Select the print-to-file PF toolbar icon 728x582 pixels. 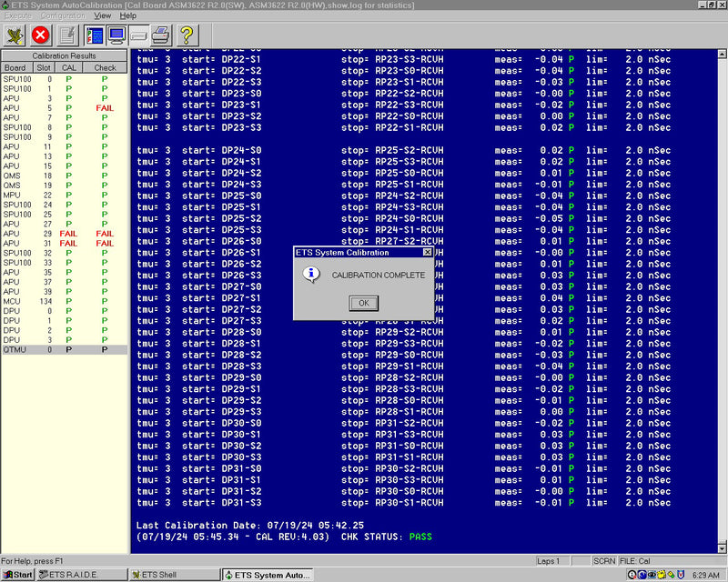[94, 35]
